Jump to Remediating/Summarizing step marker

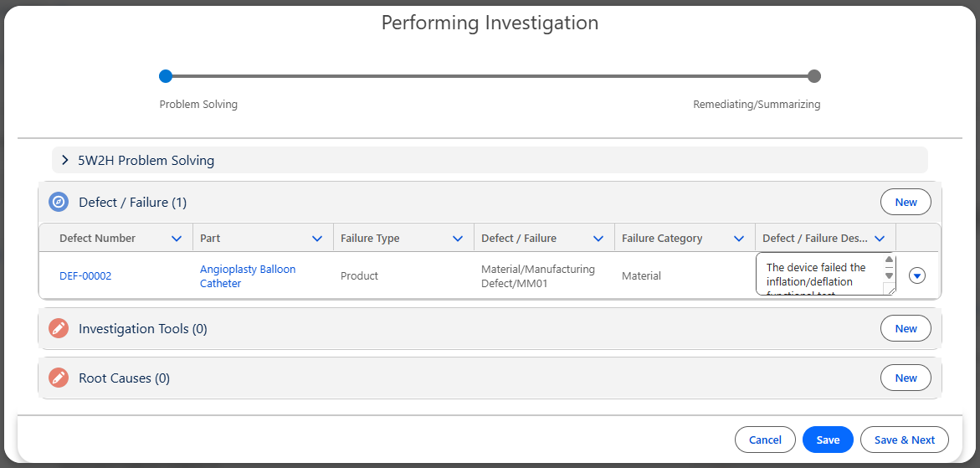click(814, 76)
